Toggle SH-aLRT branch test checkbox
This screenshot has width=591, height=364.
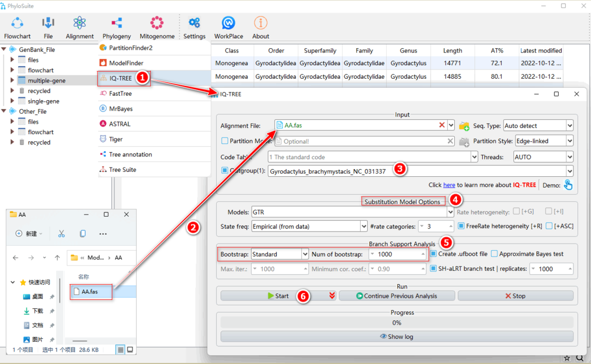433,269
